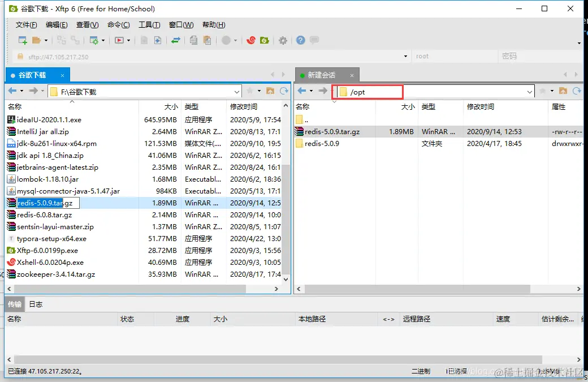Viewport: 588px width, 382px height.
Task: Click the remote pane forward arrow
Action: [323, 91]
